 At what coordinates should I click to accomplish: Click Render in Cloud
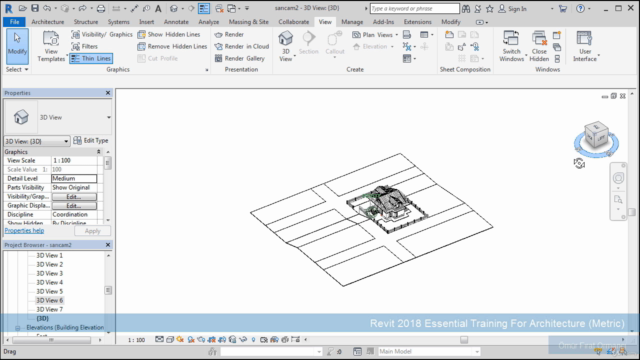coord(242,47)
